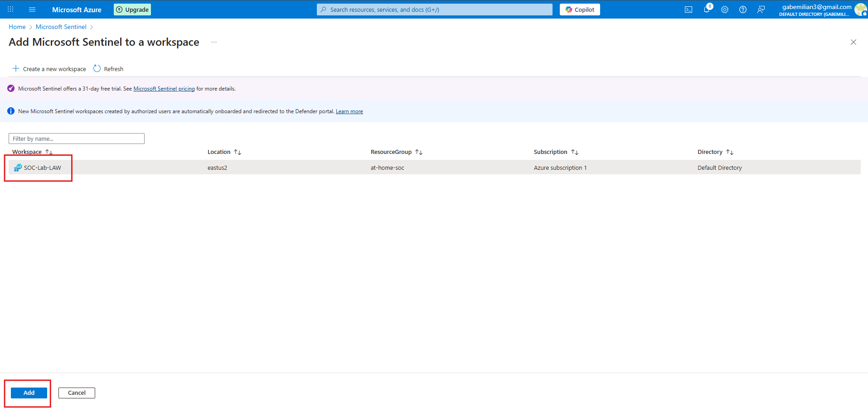
Task: Launch Cloud Shell from the top bar
Action: coord(689,10)
